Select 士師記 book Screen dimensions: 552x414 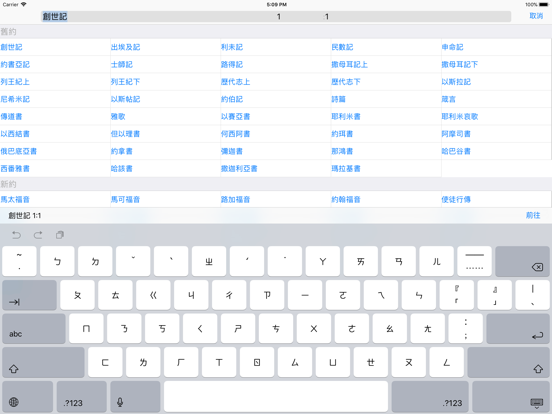coord(122,64)
